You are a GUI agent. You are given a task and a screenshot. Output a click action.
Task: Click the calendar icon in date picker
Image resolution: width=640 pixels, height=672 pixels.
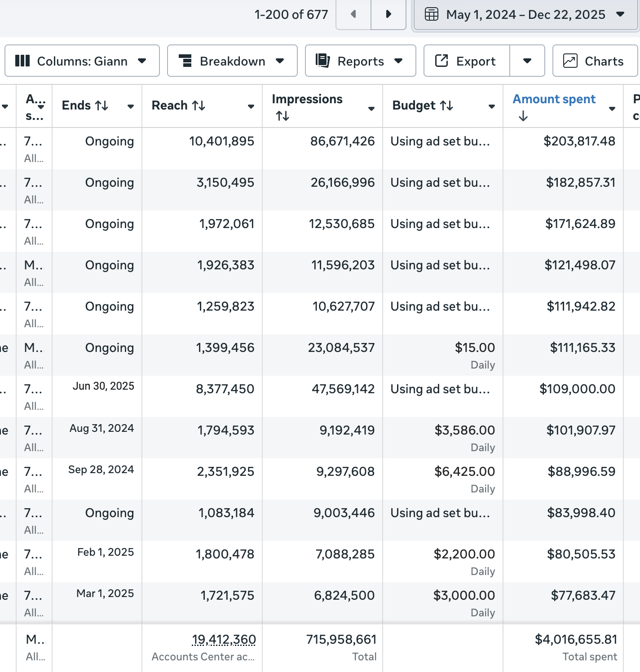432,14
